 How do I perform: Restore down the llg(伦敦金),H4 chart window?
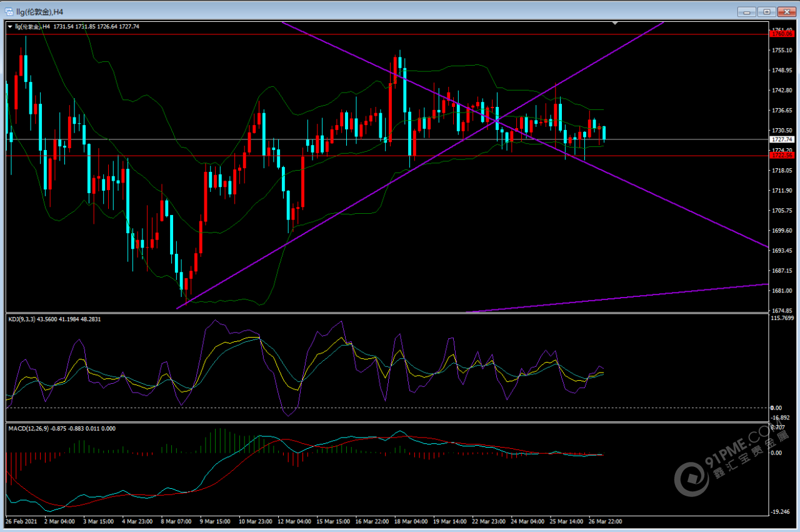pyautogui.click(x=767, y=11)
